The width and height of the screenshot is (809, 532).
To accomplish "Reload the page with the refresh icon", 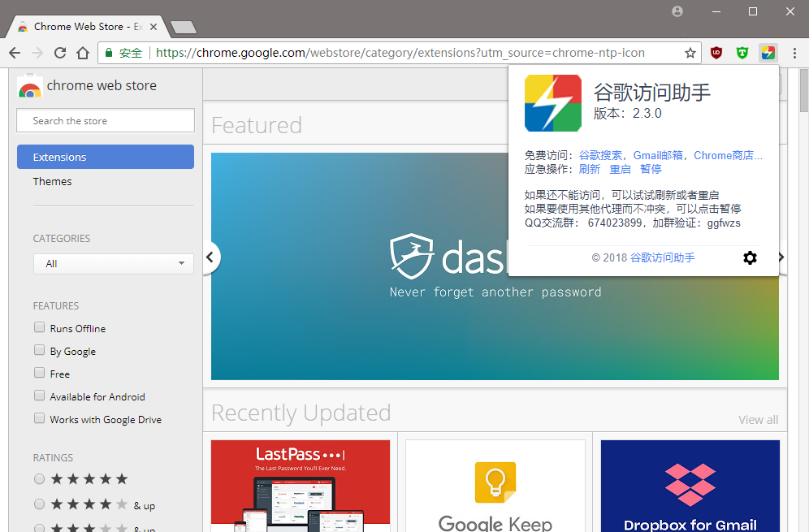I will click(60, 53).
